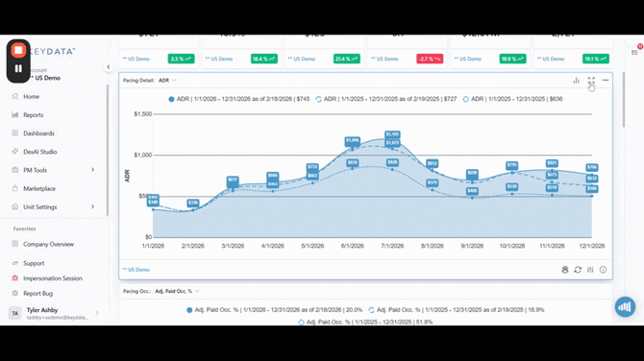
Task: Click the TA user avatar
Action: 15,313
